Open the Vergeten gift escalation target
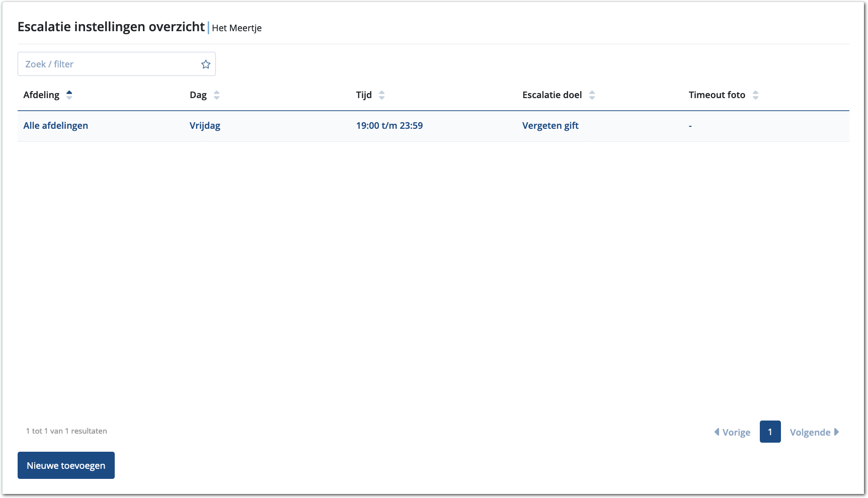Viewport: 868px width, 498px height. pos(550,126)
